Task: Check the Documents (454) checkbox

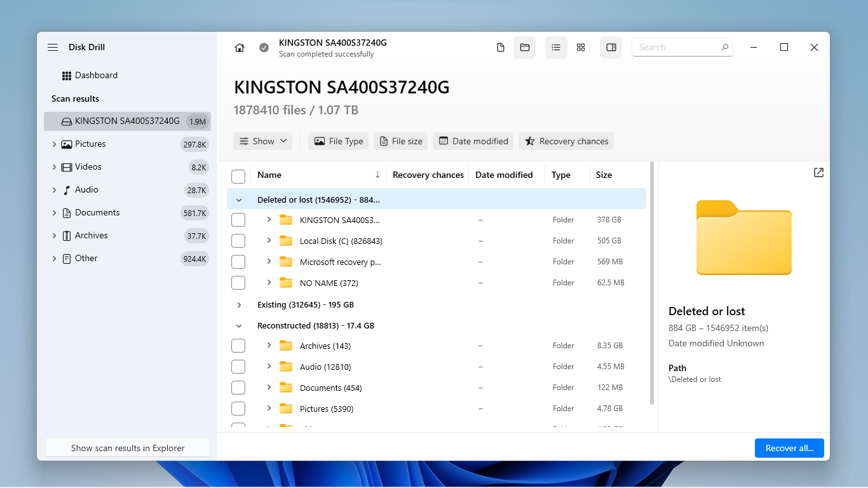Action: coord(238,388)
